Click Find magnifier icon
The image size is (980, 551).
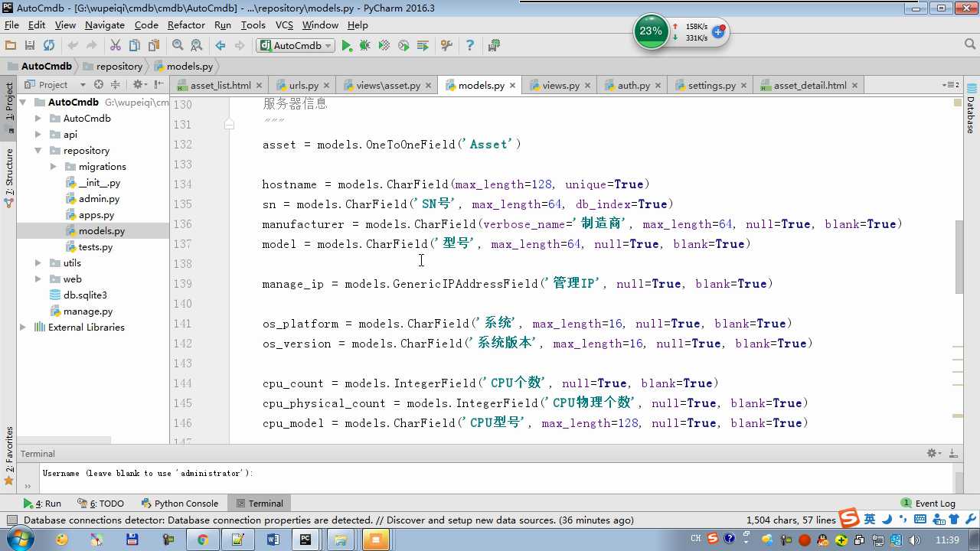pos(178,46)
